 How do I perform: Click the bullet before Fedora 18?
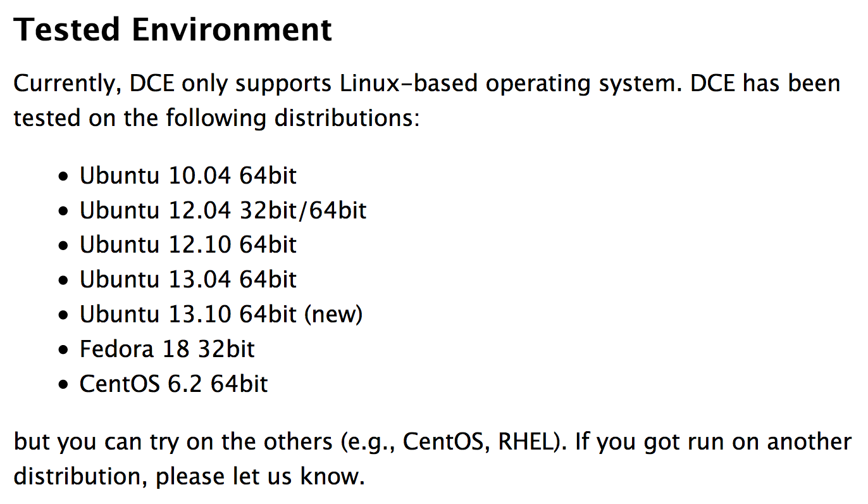pyautogui.click(x=63, y=351)
